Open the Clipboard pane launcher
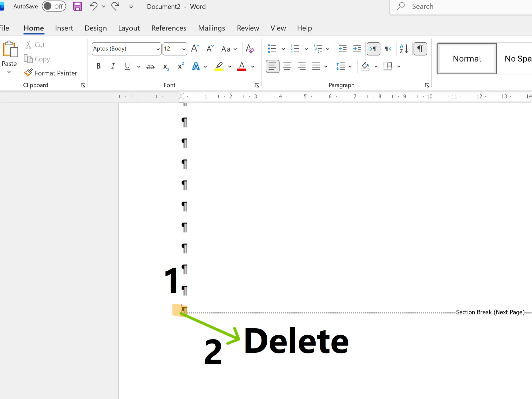The image size is (532, 399). coord(83,85)
